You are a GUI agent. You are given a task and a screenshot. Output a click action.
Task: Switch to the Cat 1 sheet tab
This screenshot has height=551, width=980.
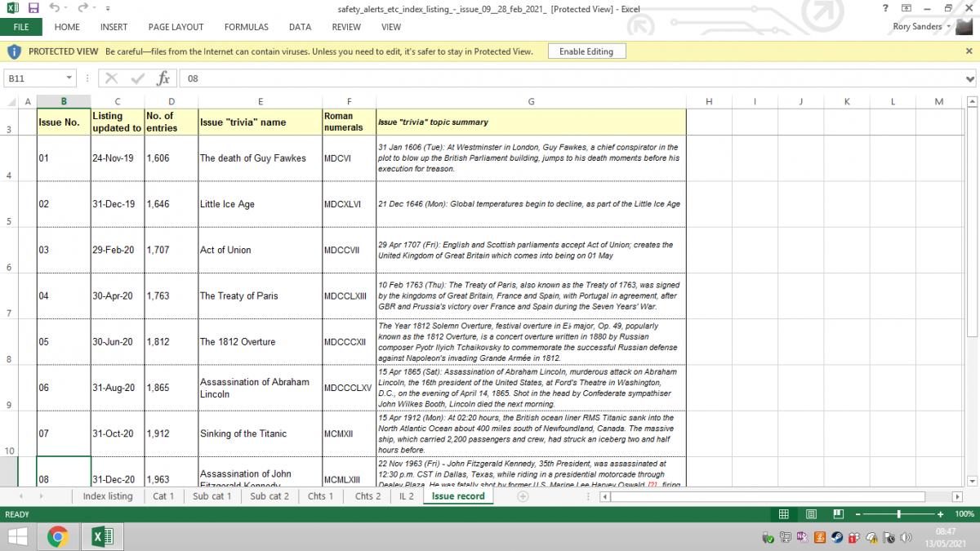(x=163, y=495)
